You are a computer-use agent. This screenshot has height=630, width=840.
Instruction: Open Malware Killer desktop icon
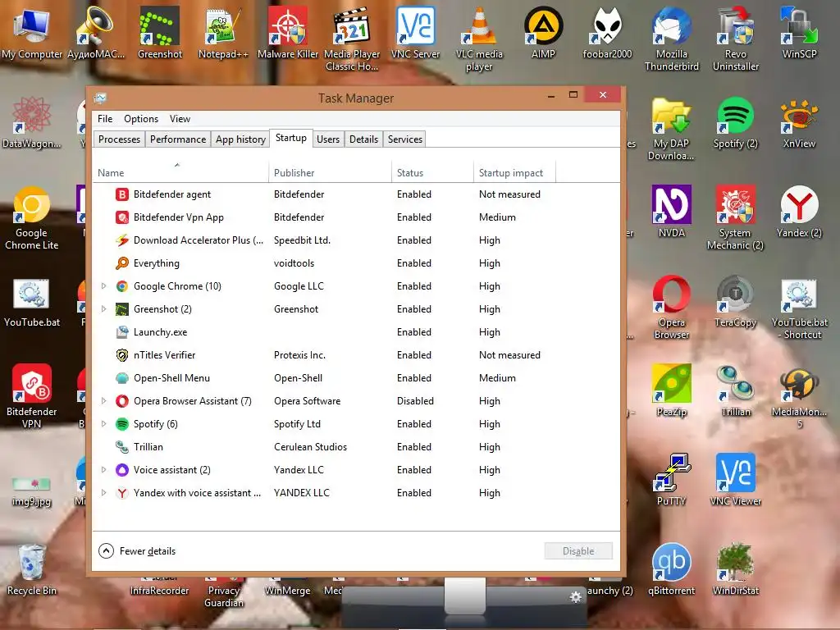point(288,33)
